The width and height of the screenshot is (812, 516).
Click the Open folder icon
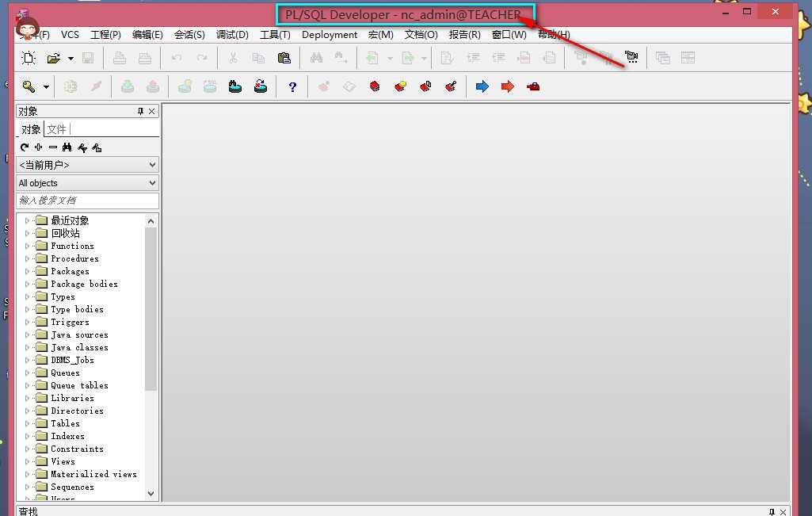[x=53, y=58]
